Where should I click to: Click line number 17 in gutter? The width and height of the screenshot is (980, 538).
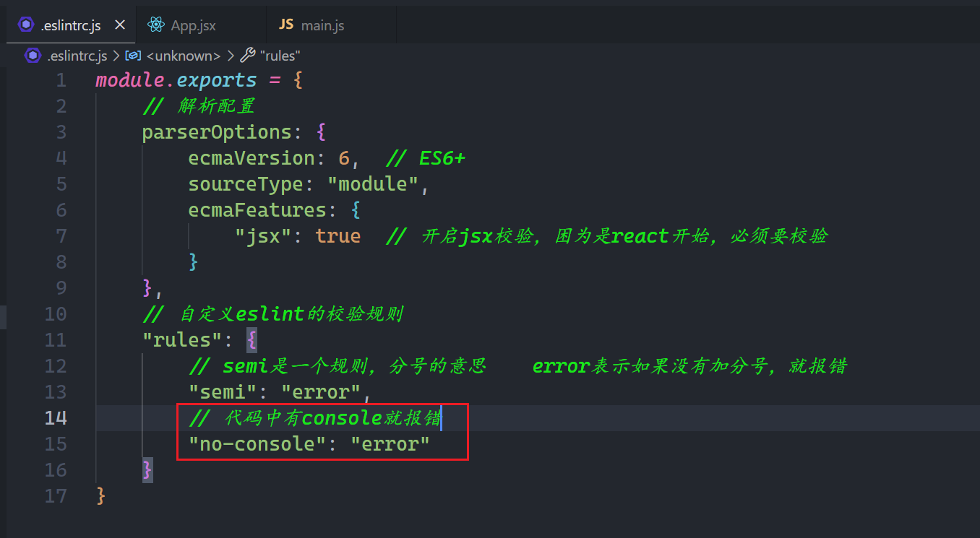(56, 496)
